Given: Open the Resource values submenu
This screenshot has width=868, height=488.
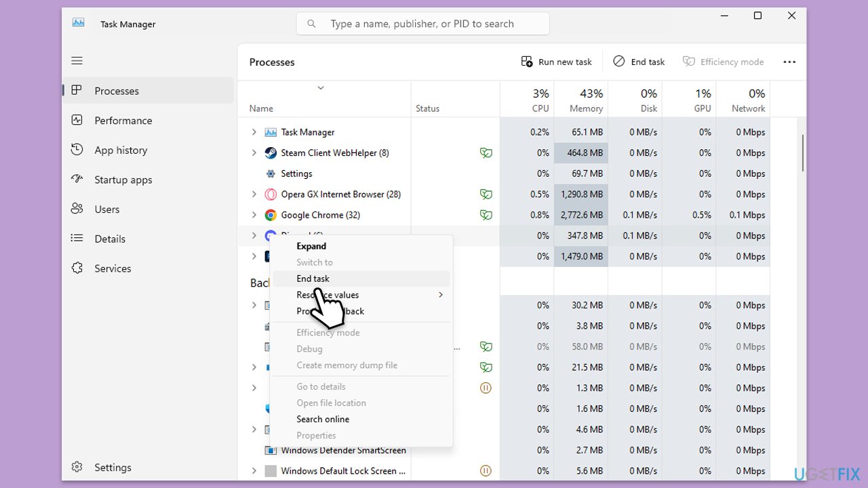Looking at the screenshot, I should point(360,295).
